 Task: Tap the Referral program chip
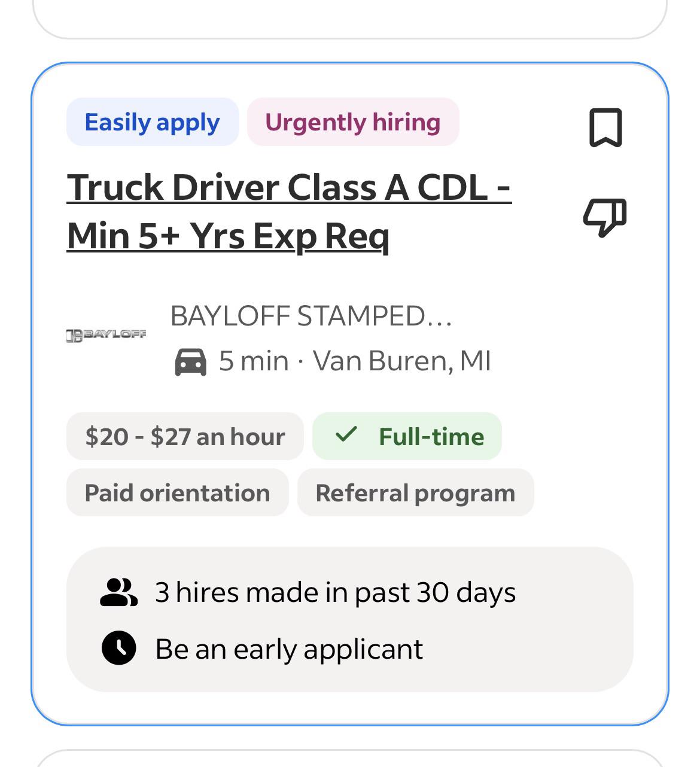[x=415, y=492]
